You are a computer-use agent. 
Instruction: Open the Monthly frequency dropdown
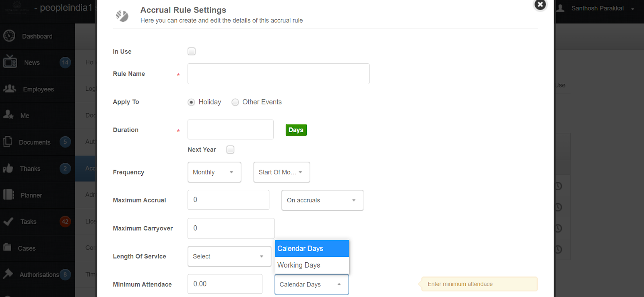point(214,172)
